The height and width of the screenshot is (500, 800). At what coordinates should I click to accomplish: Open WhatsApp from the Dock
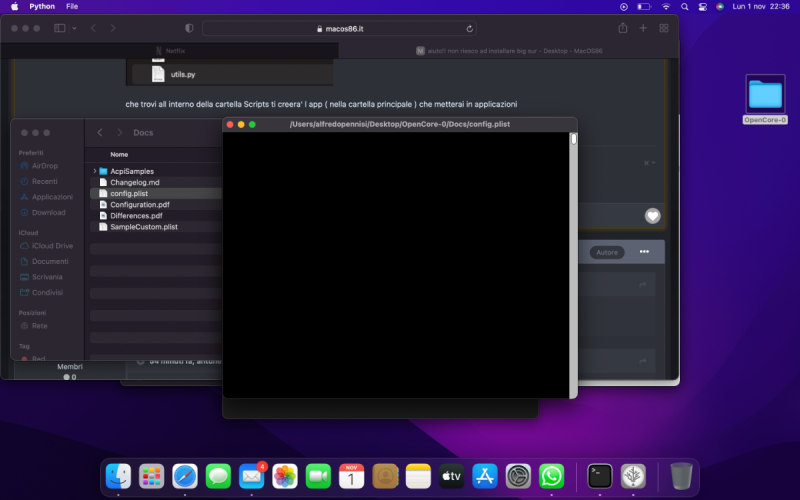(552, 476)
